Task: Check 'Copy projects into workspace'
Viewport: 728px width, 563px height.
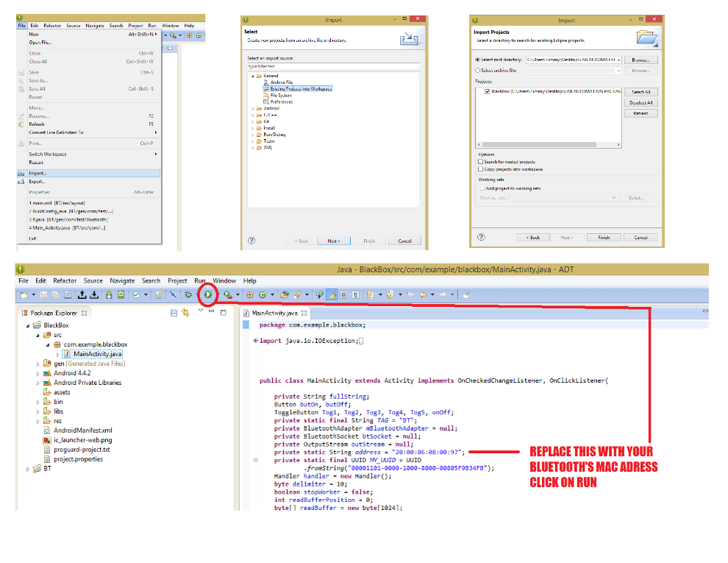Action: 481,169
